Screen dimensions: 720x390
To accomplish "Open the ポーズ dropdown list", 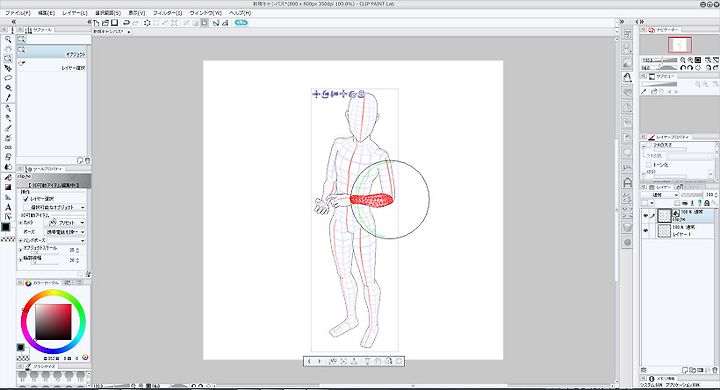I will pos(65,232).
